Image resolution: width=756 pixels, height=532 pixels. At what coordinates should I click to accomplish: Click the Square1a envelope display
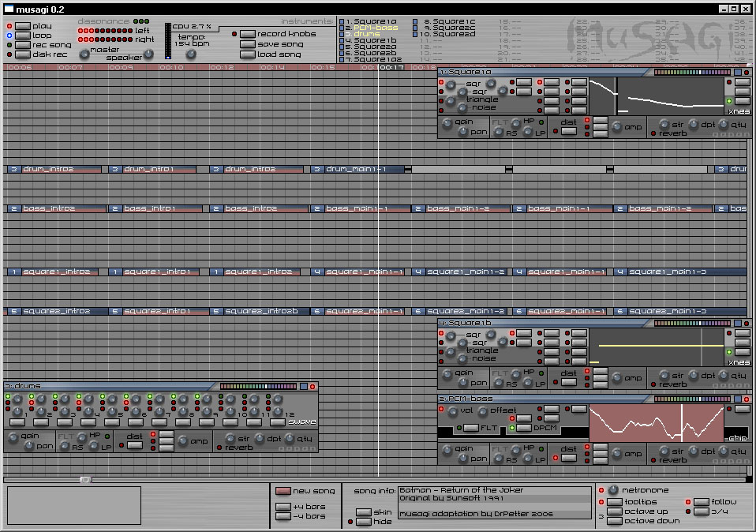click(x=657, y=96)
